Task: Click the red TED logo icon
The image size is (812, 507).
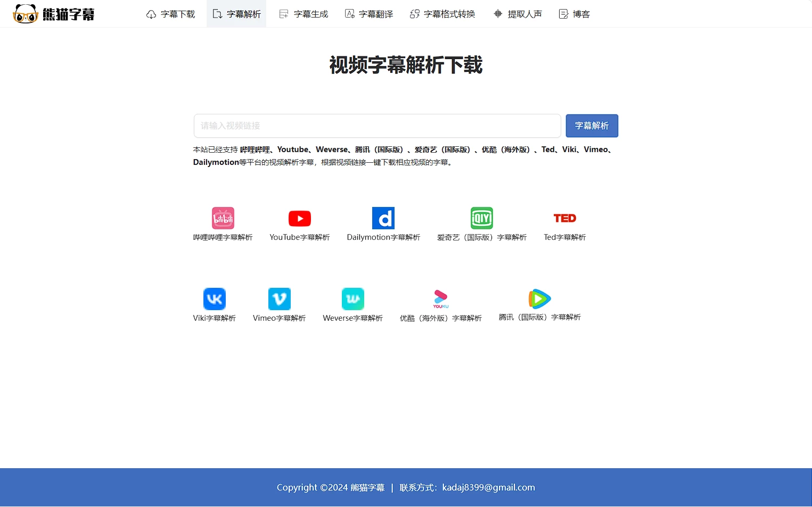Action: point(565,218)
